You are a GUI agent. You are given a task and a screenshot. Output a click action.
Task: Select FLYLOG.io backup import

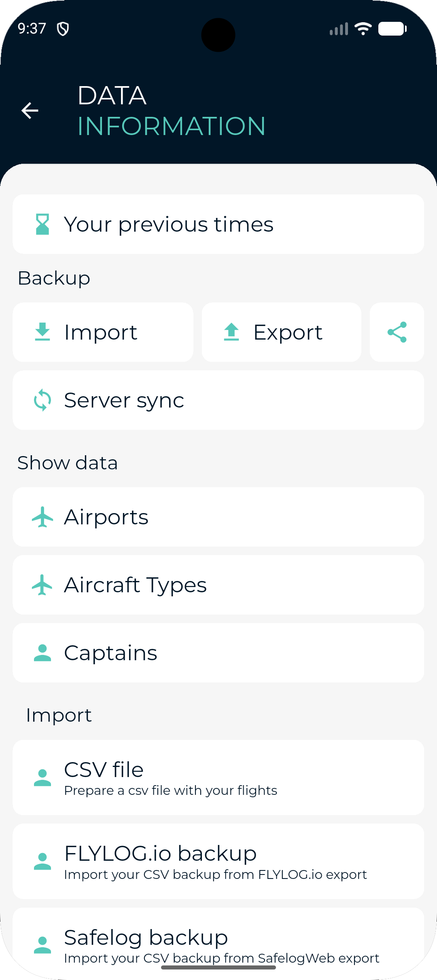click(218, 862)
